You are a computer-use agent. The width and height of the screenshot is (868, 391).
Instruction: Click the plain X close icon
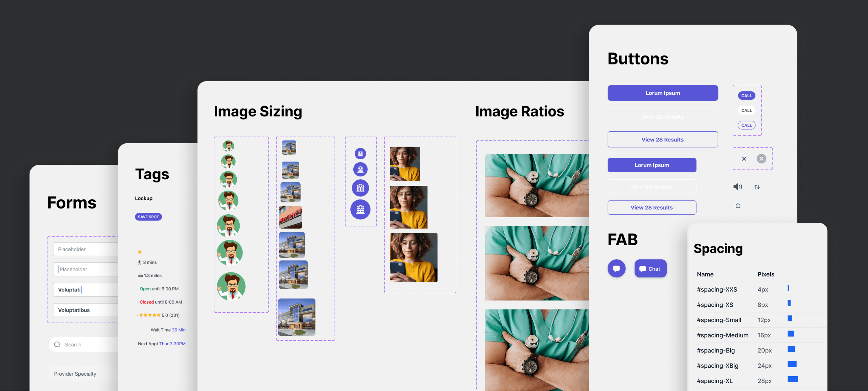pyautogui.click(x=744, y=158)
